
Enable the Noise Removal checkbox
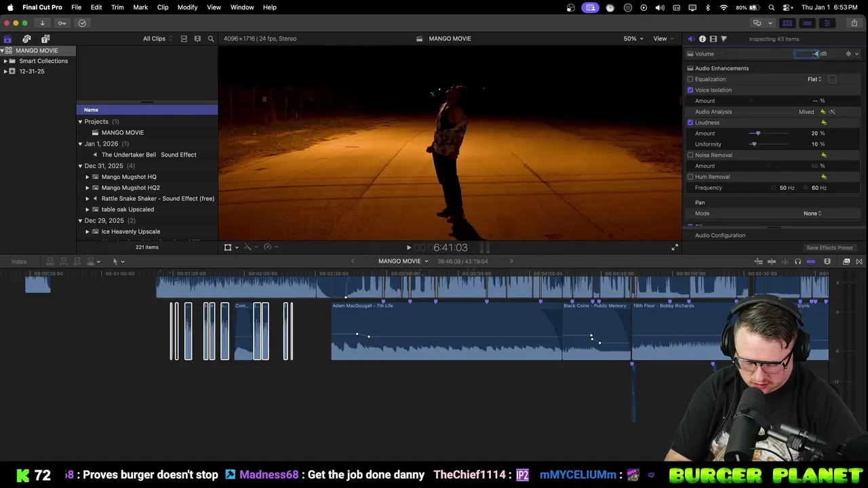click(690, 155)
